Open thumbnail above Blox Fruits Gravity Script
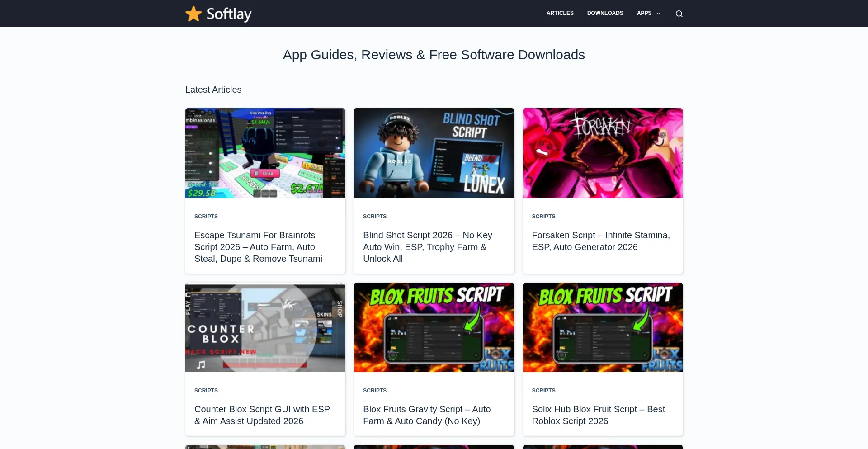 pyautogui.click(x=434, y=327)
